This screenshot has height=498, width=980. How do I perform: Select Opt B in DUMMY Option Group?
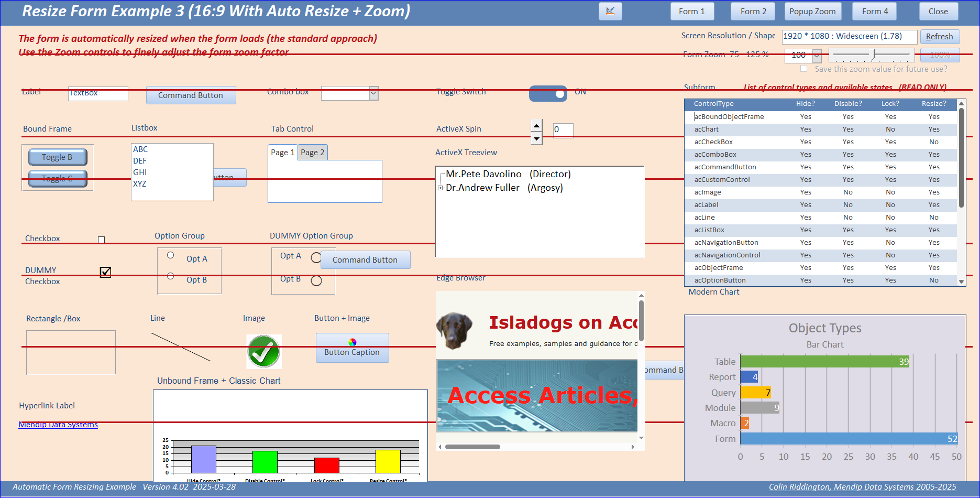(316, 281)
